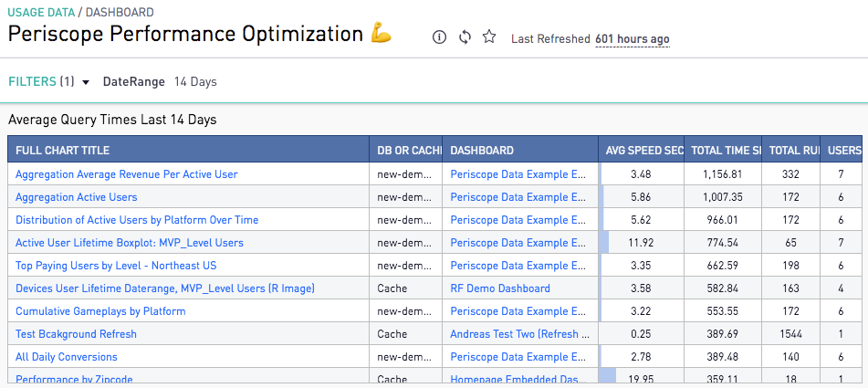Click total time value 1,156.81
This screenshot has height=388, width=868.
[723, 174]
